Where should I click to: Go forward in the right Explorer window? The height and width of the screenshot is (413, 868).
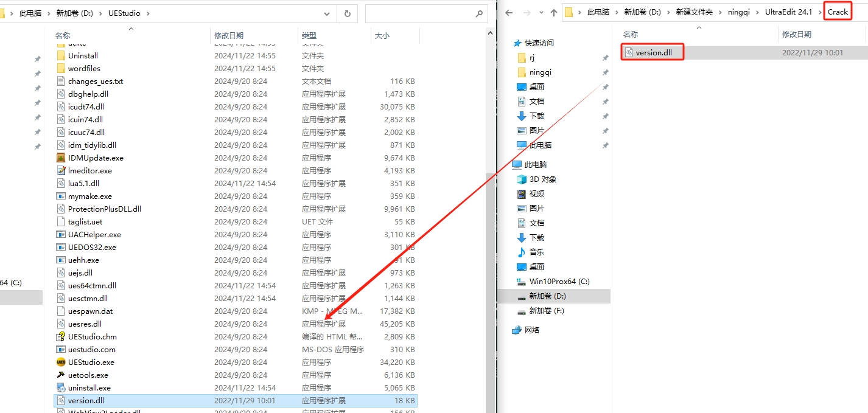click(527, 12)
